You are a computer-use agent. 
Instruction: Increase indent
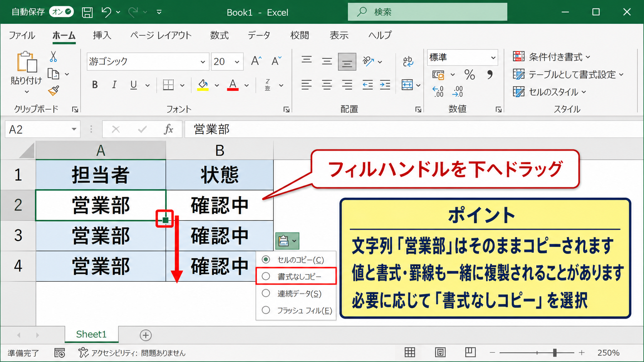tap(385, 85)
